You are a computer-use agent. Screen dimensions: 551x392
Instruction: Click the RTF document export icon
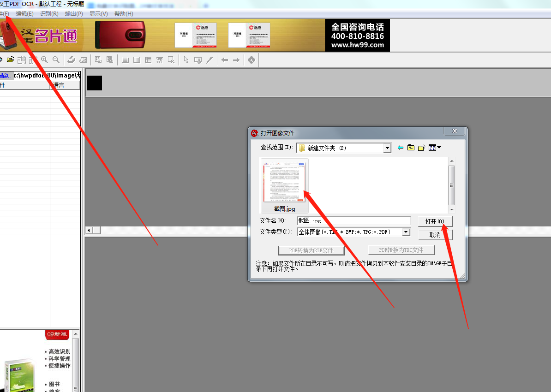[22, 59]
